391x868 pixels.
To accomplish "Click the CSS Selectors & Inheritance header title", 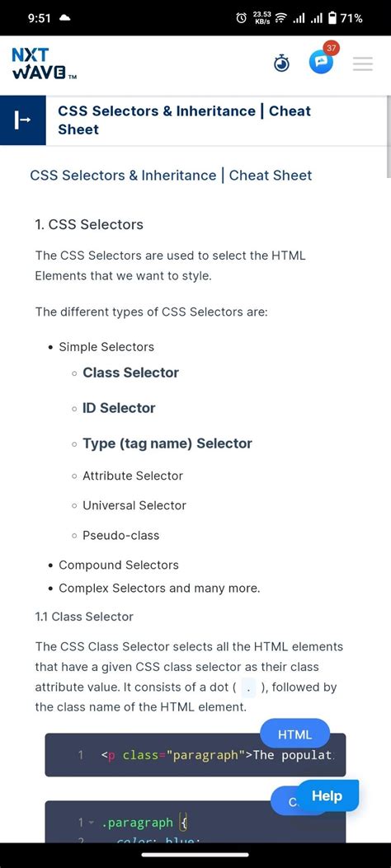I will [x=185, y=120].
